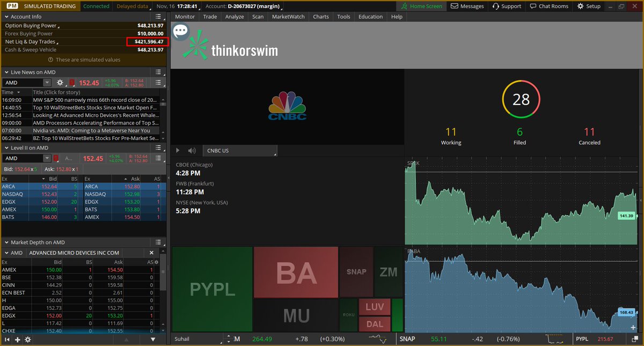The width and height of the screenshot is (644, 346).
Task: Open Messages from top bar
Action: click(467, 6)
